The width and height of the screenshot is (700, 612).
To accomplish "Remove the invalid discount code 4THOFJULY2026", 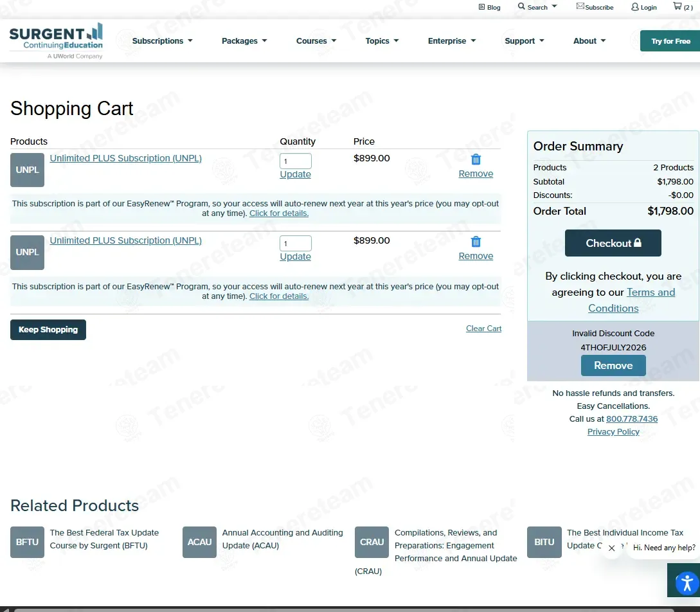I will tap(613, 365).
